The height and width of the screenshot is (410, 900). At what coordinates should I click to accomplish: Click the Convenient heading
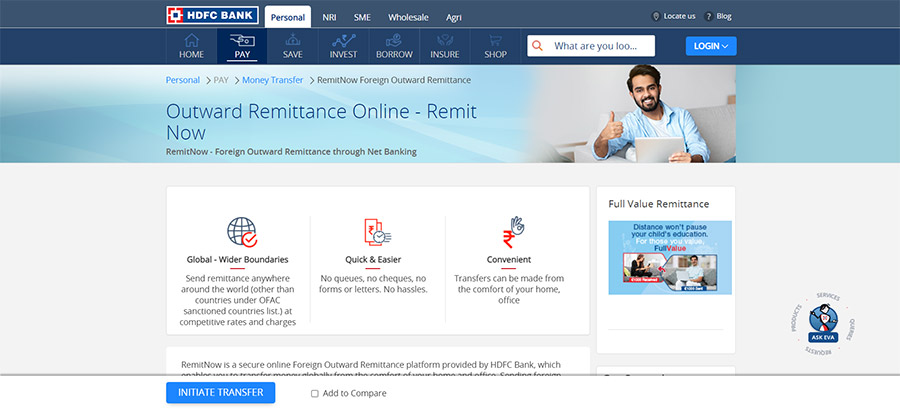pyautogui.click(x=509, y=260)
